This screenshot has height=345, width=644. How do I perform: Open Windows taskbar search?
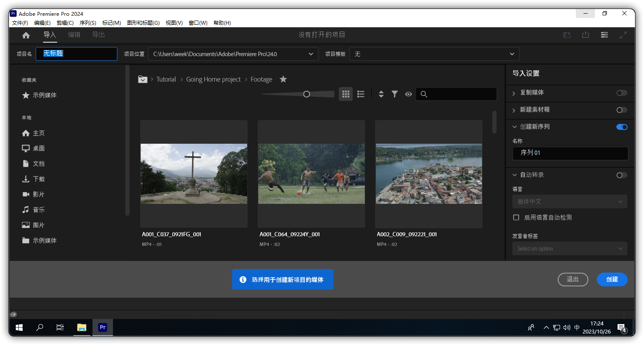(x=40, y=328)
